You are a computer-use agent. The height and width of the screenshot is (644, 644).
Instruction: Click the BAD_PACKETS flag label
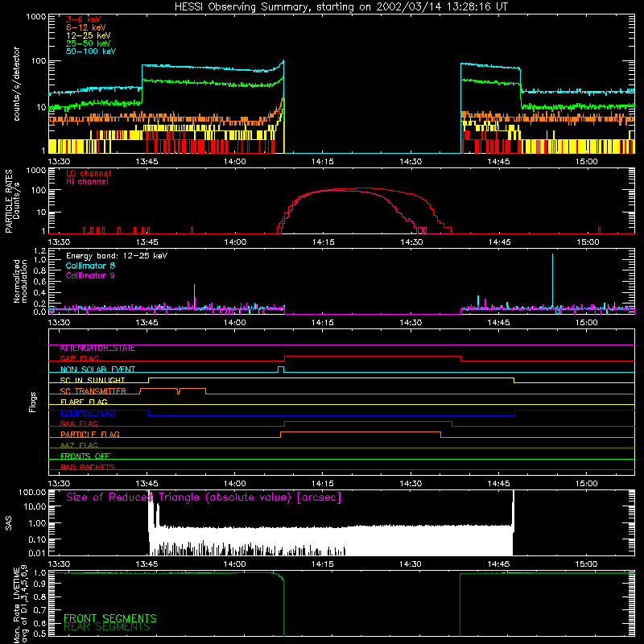88,467
